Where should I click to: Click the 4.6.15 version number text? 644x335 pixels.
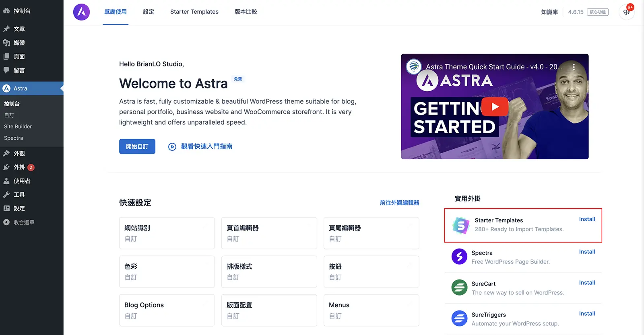click(x=576, y=12)
